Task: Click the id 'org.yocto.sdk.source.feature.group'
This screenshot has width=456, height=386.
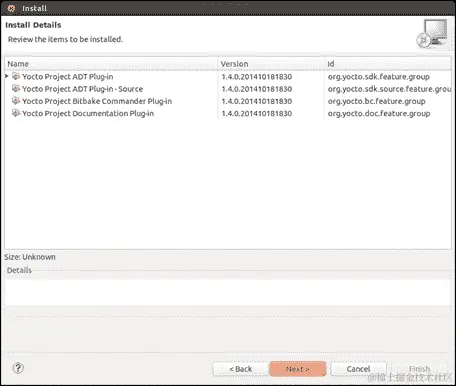Action: point(389,89)
